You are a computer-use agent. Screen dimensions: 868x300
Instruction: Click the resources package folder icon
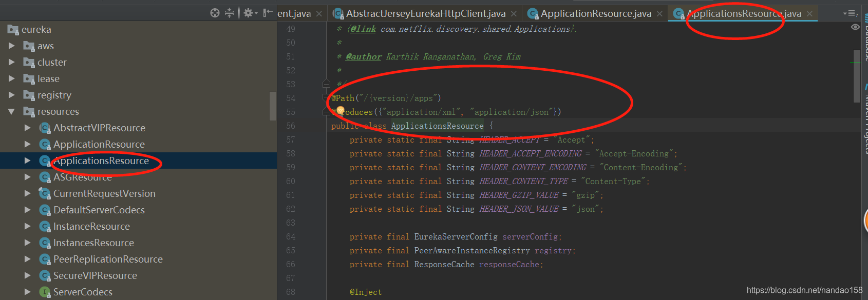29,112
